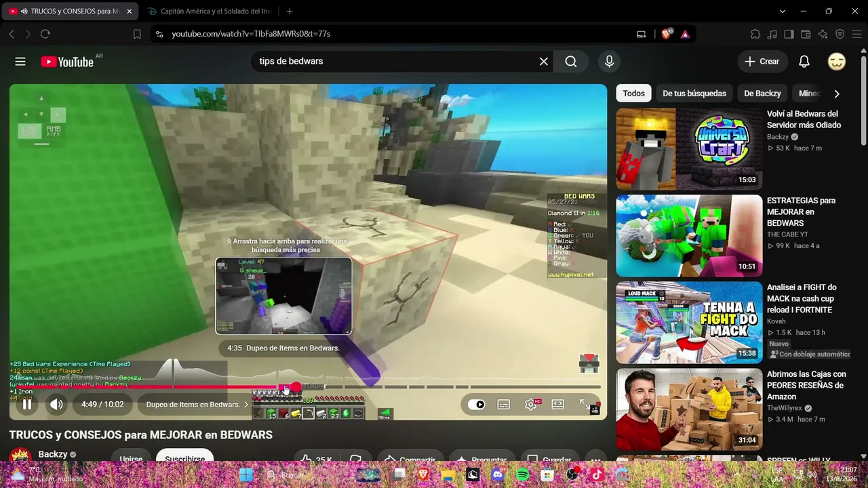Toggle the autoplay switch
This screenshot has width=868, height=488.
477,405
